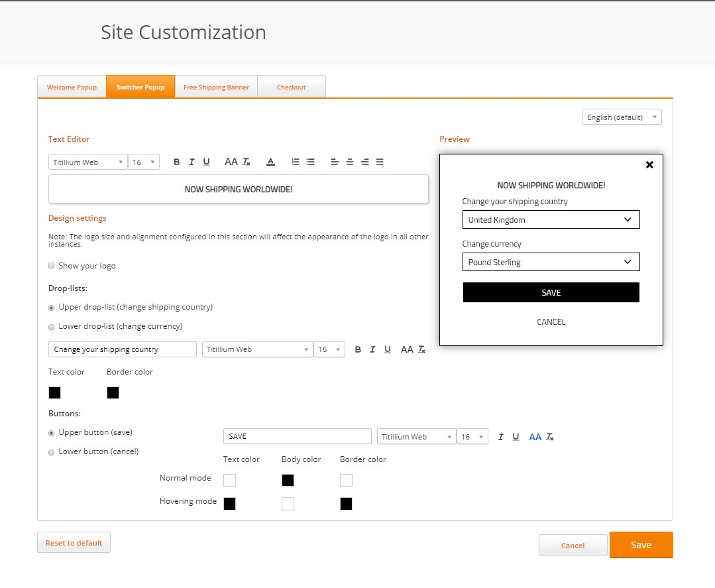This screenshot has width=715, height=588.
Task: Select Lower button (cancel) radio option
Action: tap(52, 452)
